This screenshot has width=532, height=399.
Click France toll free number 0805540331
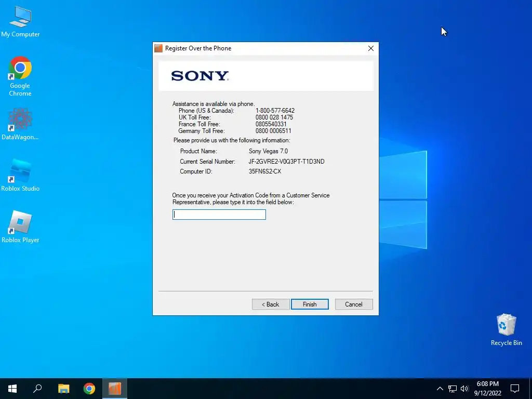coord(271,124)
